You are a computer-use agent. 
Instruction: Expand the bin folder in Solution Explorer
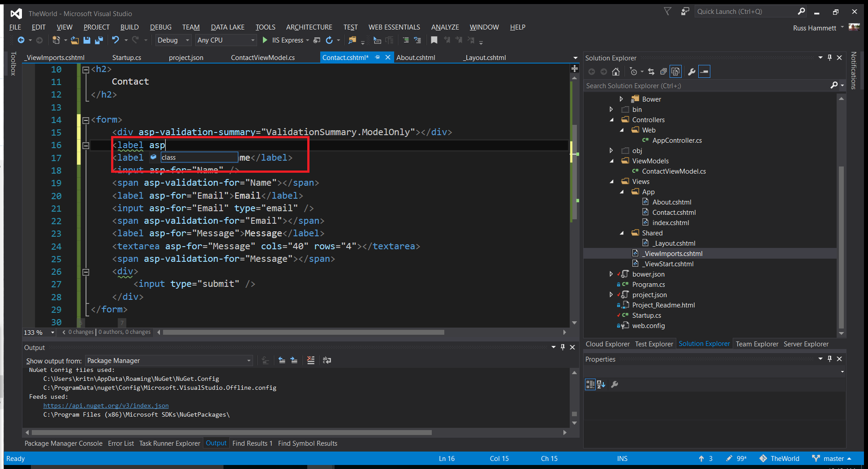[611, 110]
